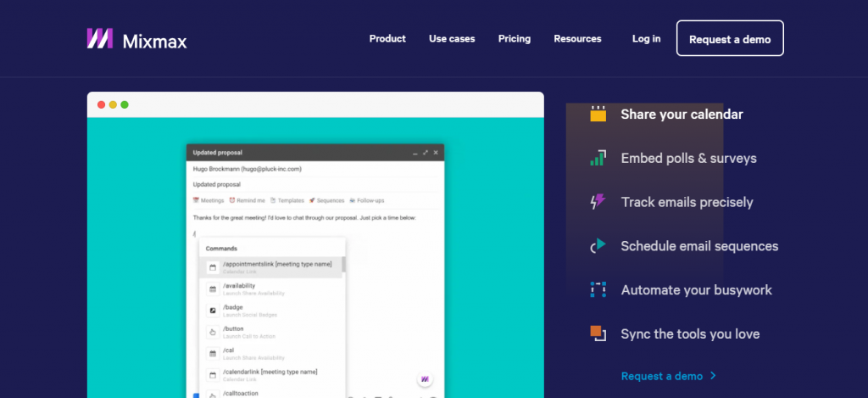Click the calendar icon beside /cal
868x398 pixels.
[x=212, y=354]
